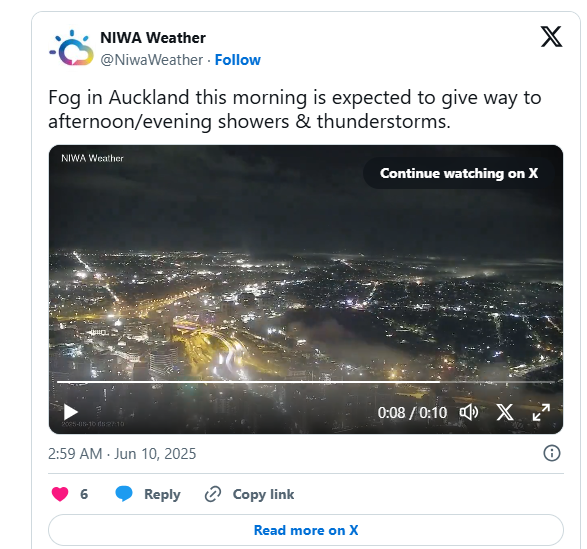Seek on the video progress bar
Image resolution: width=587 pixels, height=549 pixels.
point(305,382)
